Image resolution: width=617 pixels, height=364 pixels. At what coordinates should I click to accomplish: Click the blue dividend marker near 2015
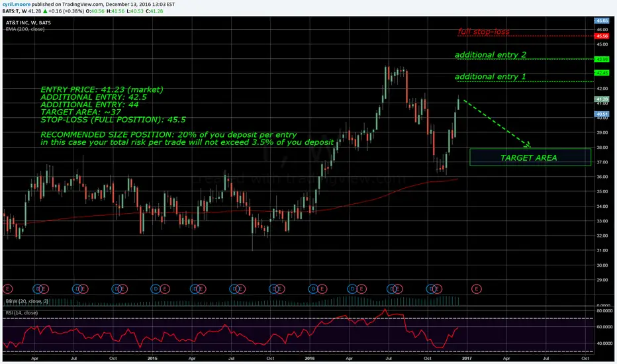pyautogui.click(x=156, y=289)
